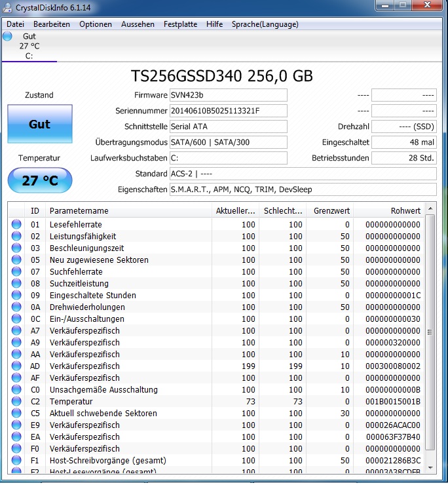The width and height of the screenshot is (448, 485).
Task: Click the status orb for 07 Suchfehlerrate
Action: (16, 271)
